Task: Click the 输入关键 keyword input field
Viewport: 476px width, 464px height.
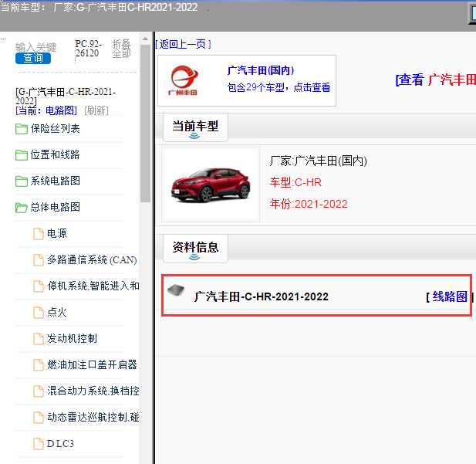Action: click(36, 47)
